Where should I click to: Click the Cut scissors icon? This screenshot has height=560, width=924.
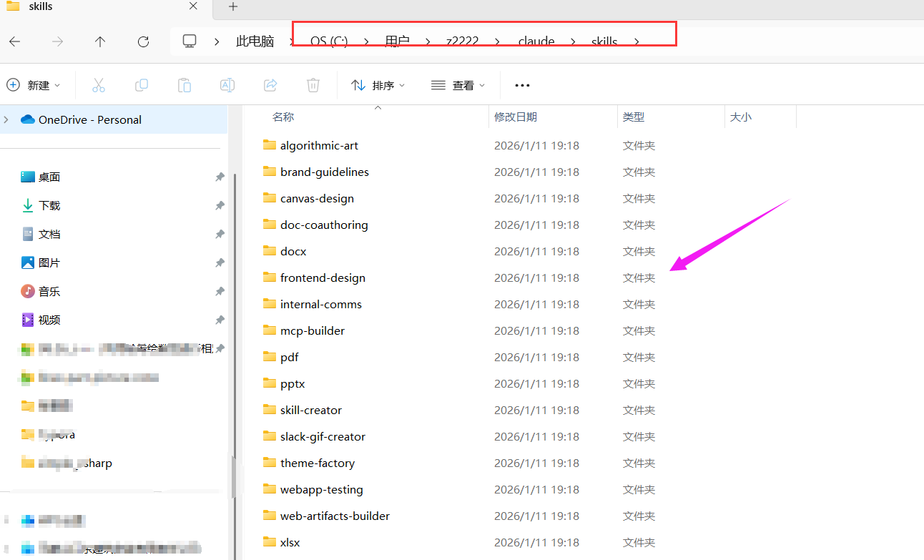pos(99,85)
